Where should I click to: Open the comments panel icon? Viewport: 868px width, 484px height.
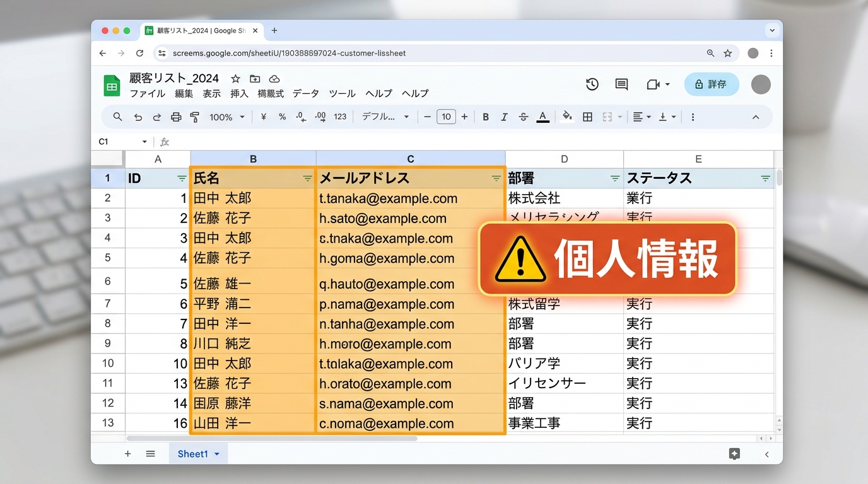pos(621,84)
